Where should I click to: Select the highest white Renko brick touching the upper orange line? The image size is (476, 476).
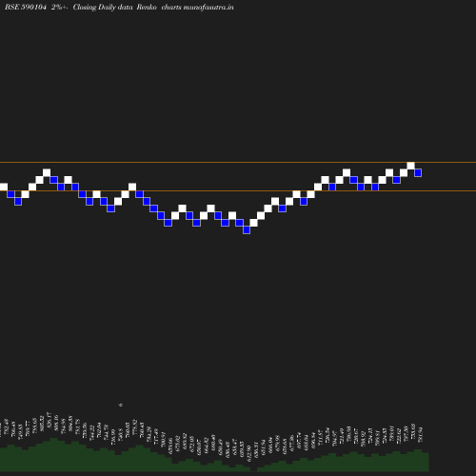coord(410,166)
